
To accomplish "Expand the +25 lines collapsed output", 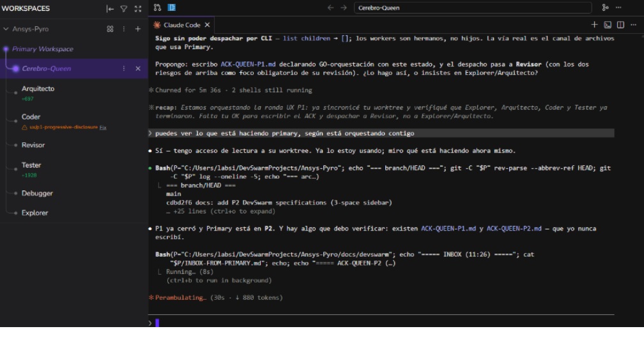I will tap(220, 211).
